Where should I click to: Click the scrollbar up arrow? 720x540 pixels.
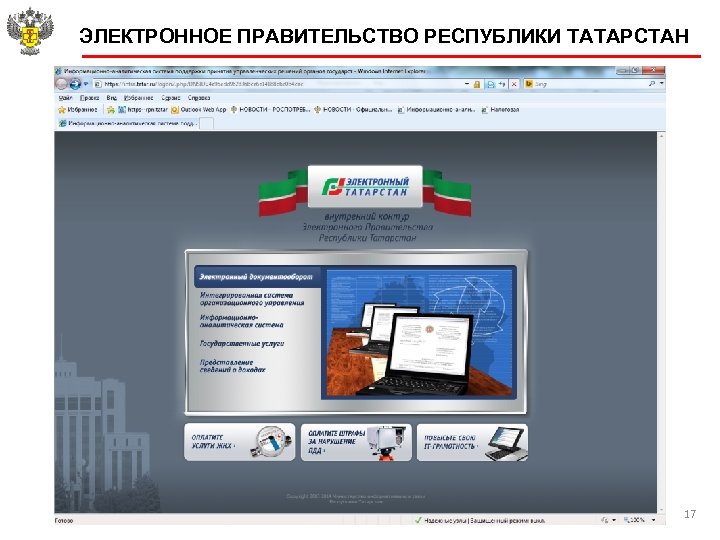tap(661, 135)
